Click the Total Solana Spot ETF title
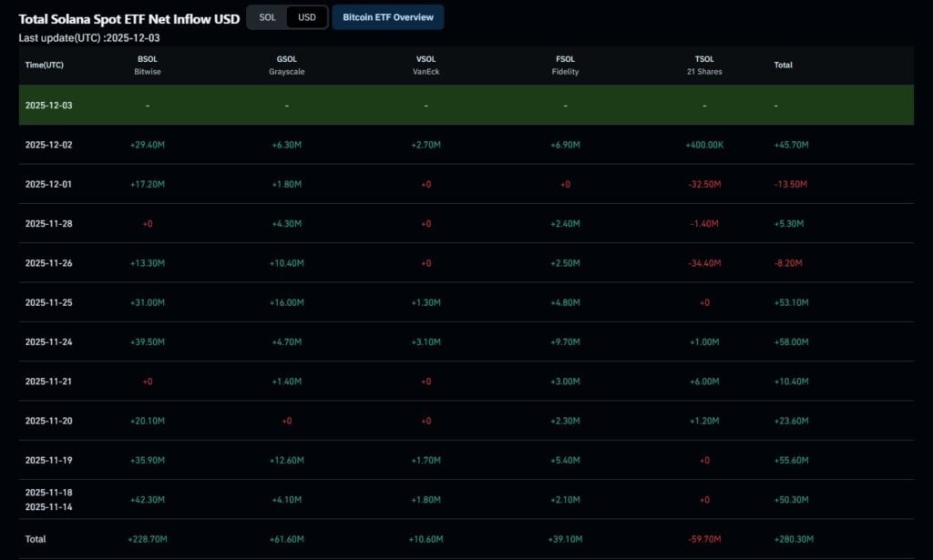 [x=129, y=19]
